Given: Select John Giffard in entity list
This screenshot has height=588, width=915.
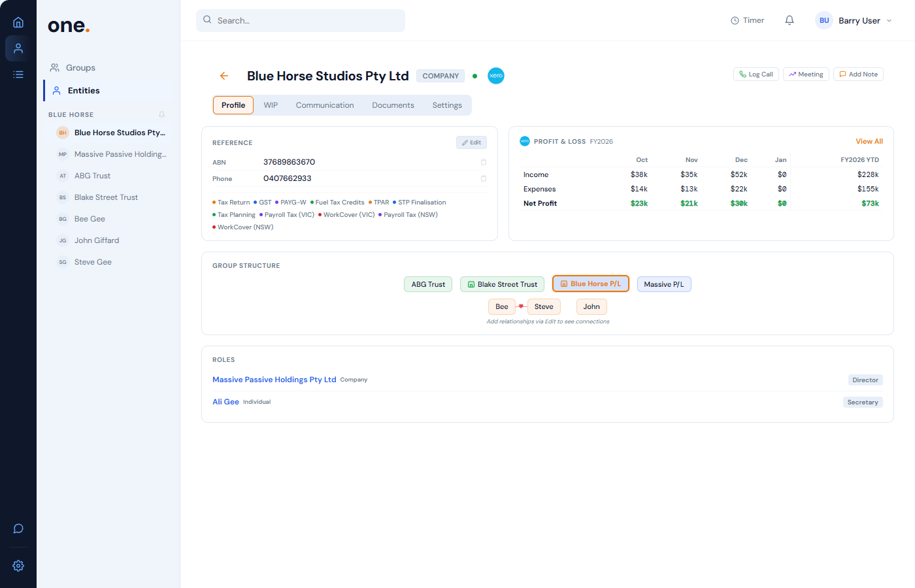Looking at the screenshot, I should tap(110, 240).
